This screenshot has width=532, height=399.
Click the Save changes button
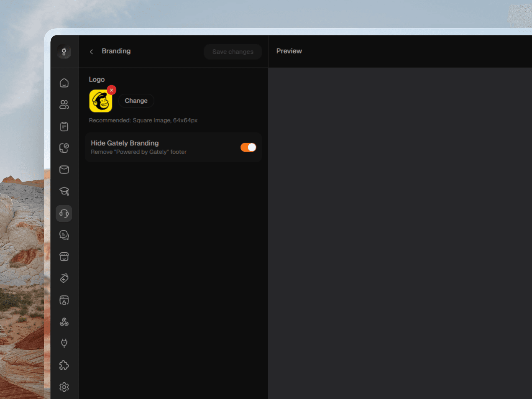point(233,52)
